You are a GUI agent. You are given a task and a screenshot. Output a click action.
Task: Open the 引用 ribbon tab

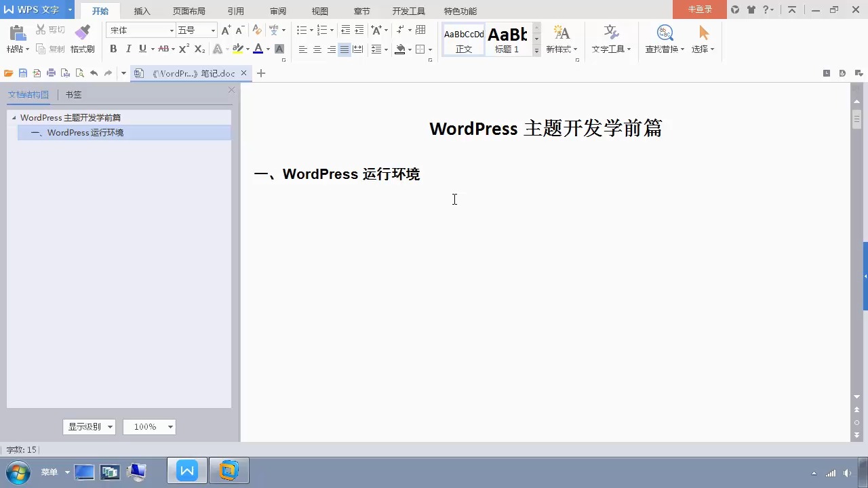pos(236,11)
